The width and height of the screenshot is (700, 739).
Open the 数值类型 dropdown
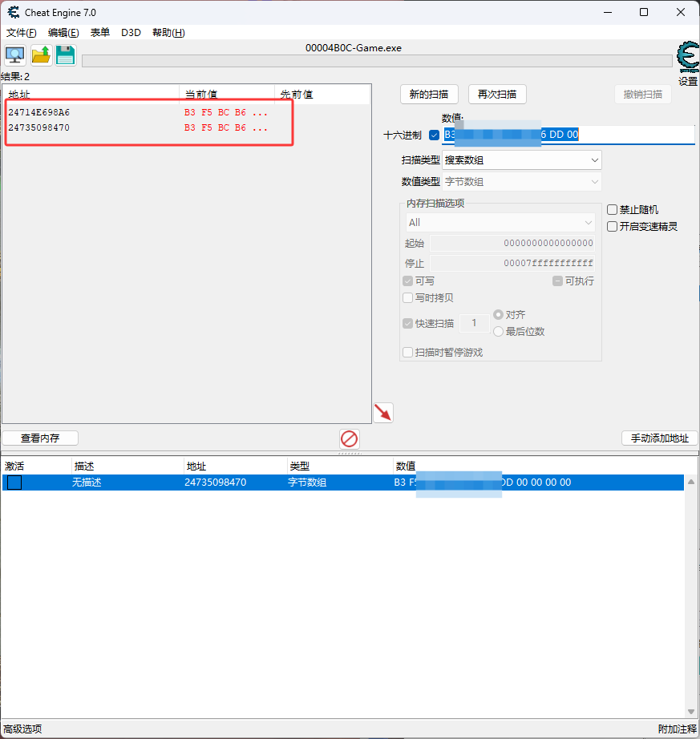pyautogui.click(x=521, y=182)
